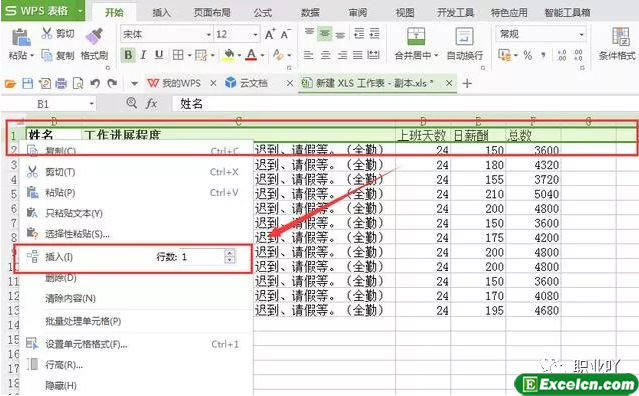Open the 视图 ribbon tab
Screen dimensions: 639x396
coord(405,13)
